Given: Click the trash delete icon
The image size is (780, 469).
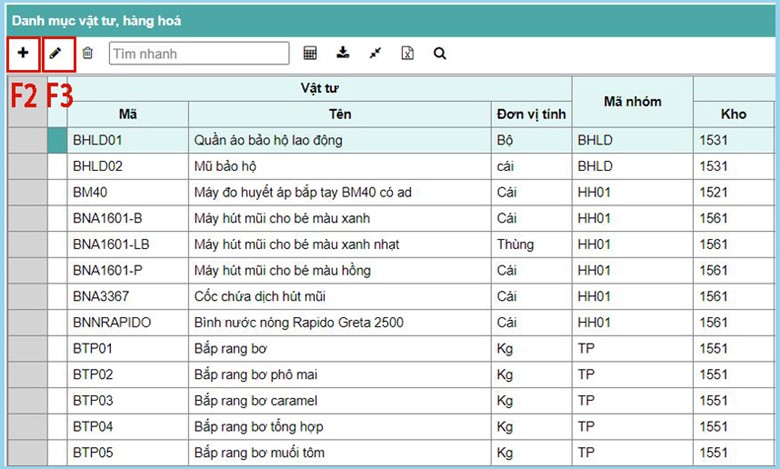Looking at the screenshot, I should 88,53.
